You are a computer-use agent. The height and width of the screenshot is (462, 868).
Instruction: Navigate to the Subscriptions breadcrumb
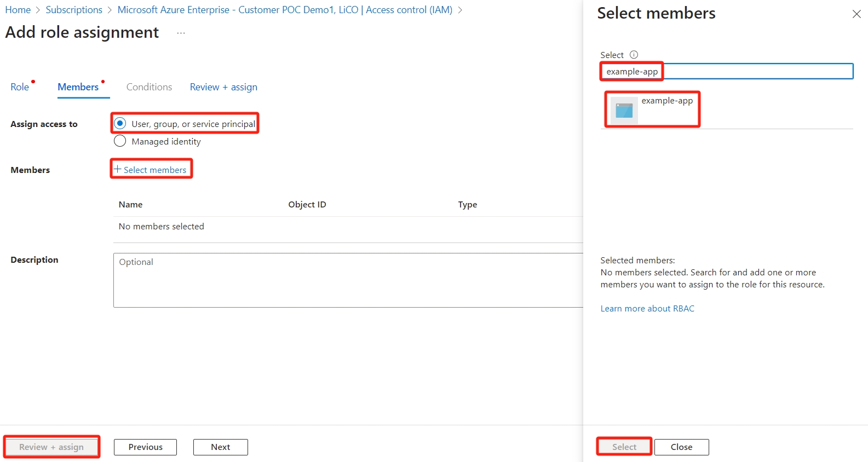tap(74, 10)
